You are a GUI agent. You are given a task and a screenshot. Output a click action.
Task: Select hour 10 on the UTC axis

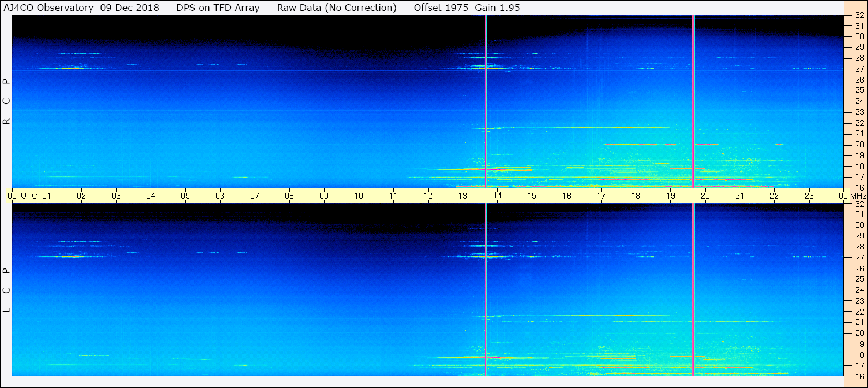[359, 196]
